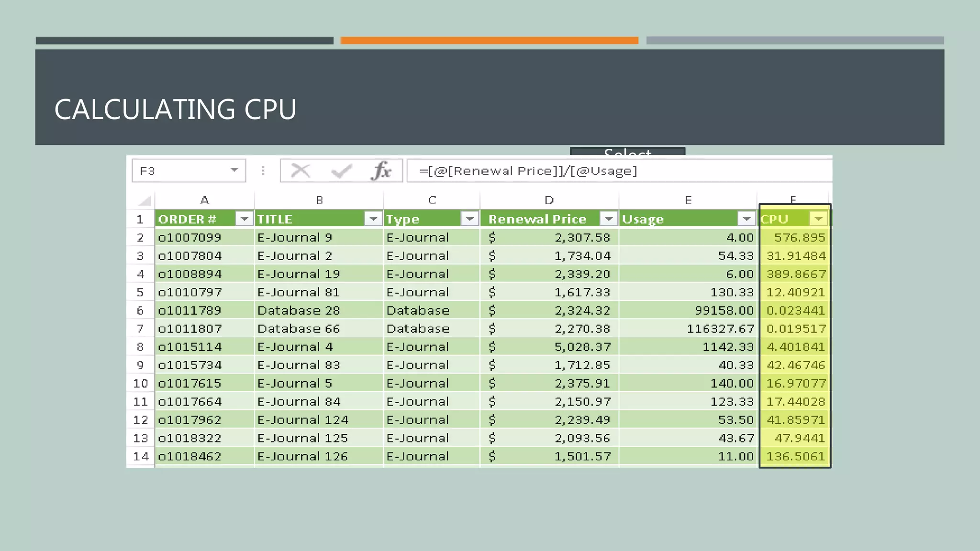Click CPU value 576.895
The image size is (980, 551).
pyautogui.click(x=795, y=237)
